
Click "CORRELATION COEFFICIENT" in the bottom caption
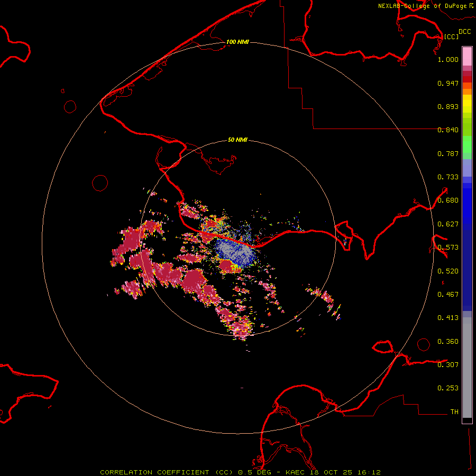(x=154, y=472)
